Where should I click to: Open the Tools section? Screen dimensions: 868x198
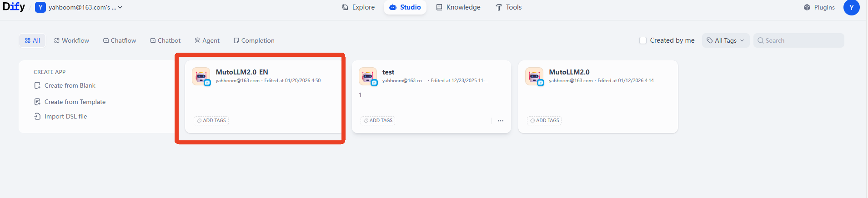(508, 7)
